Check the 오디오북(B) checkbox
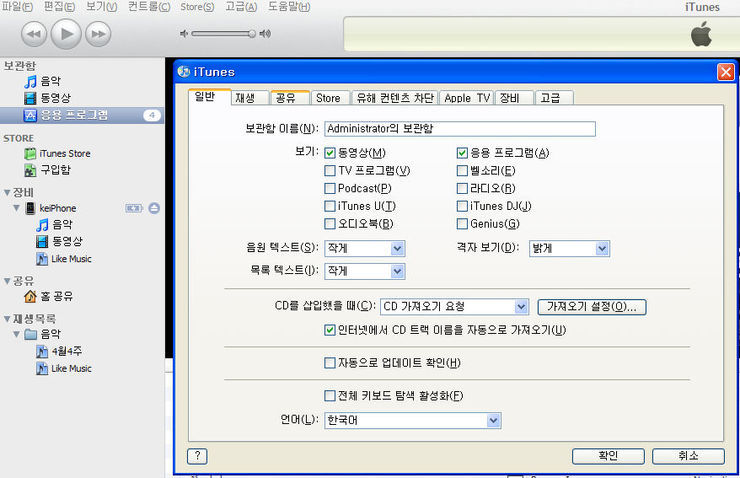This screenshot has width=740, height=478. 330,224
